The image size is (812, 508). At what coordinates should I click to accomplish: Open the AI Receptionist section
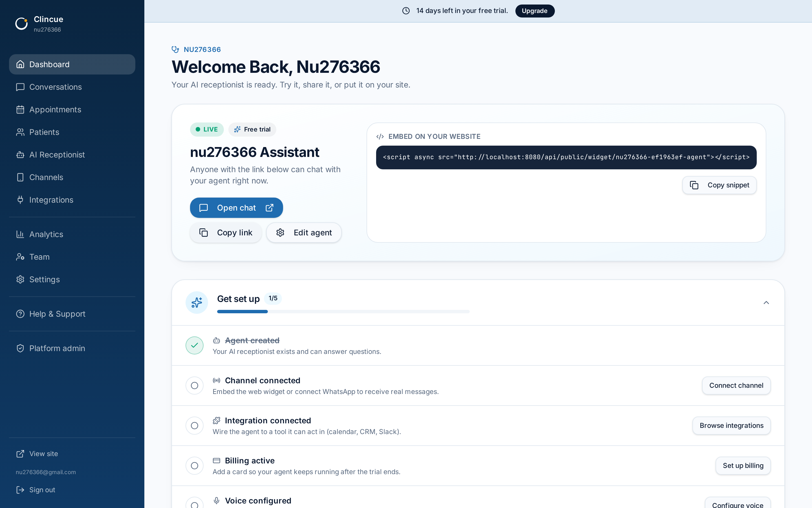[72, 155]
